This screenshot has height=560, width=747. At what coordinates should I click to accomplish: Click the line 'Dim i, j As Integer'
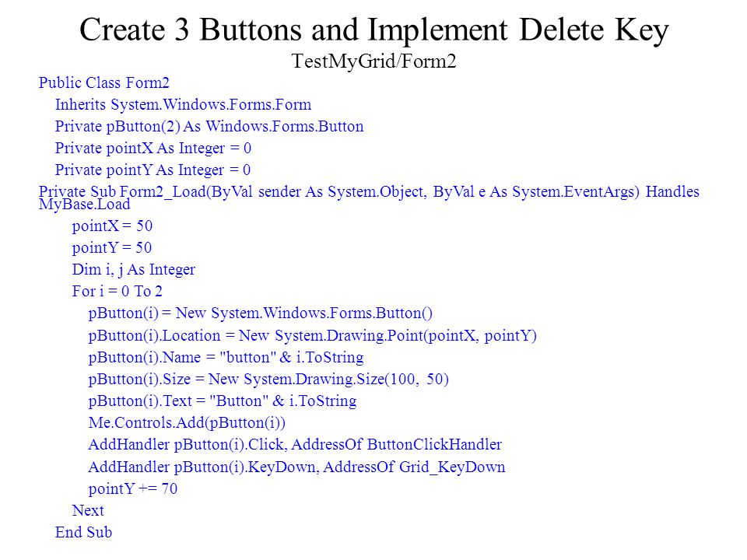click(133, 270)
